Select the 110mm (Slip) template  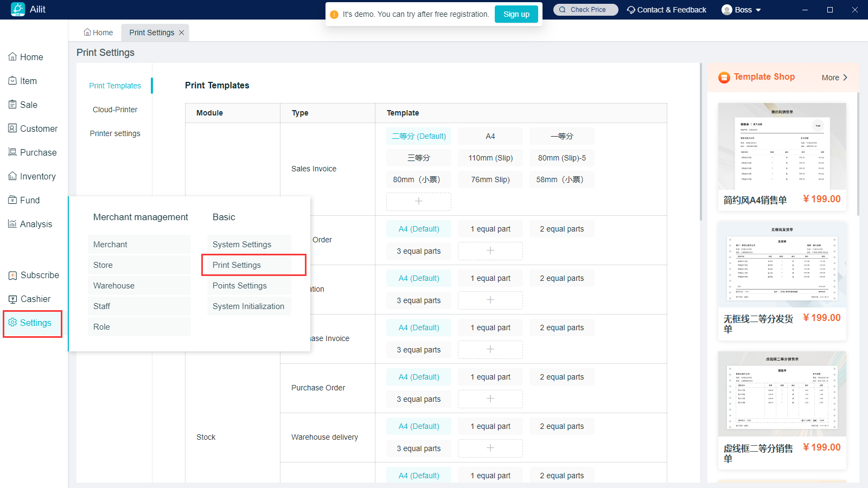point(490,158)
